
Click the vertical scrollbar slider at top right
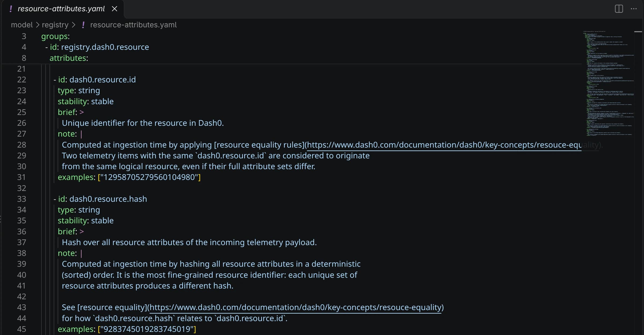tap(638, 32)
